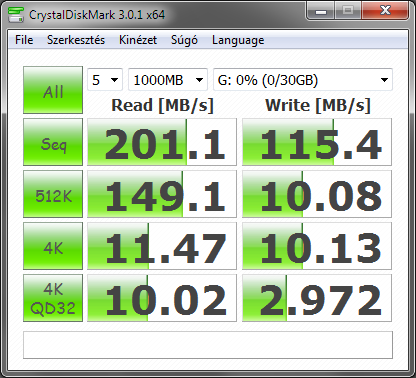The image size is (416, 378).
Task: Click the 4K QD32 write result 2.972
Action: [317, 298]
